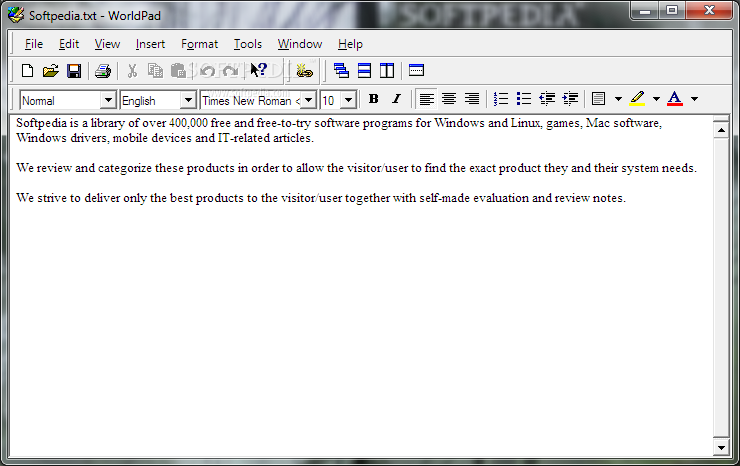Place cursor in 'We review and categorize' line

(356, 168)
